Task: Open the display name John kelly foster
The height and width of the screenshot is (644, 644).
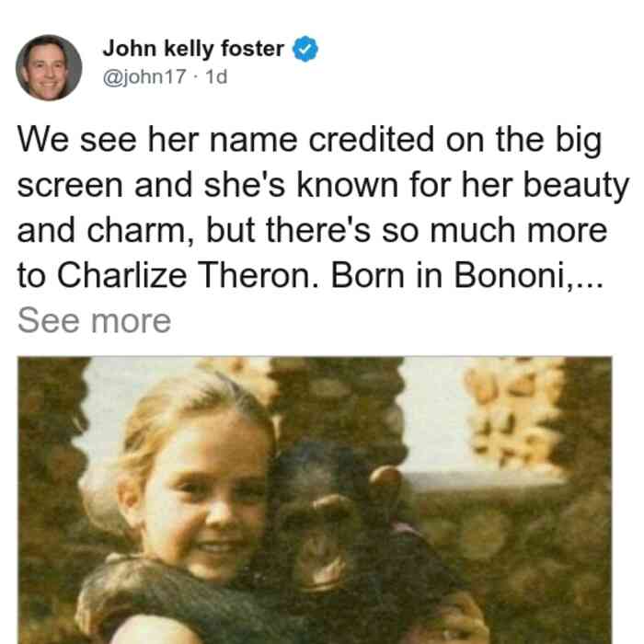Action: click(x=193, y=49)
